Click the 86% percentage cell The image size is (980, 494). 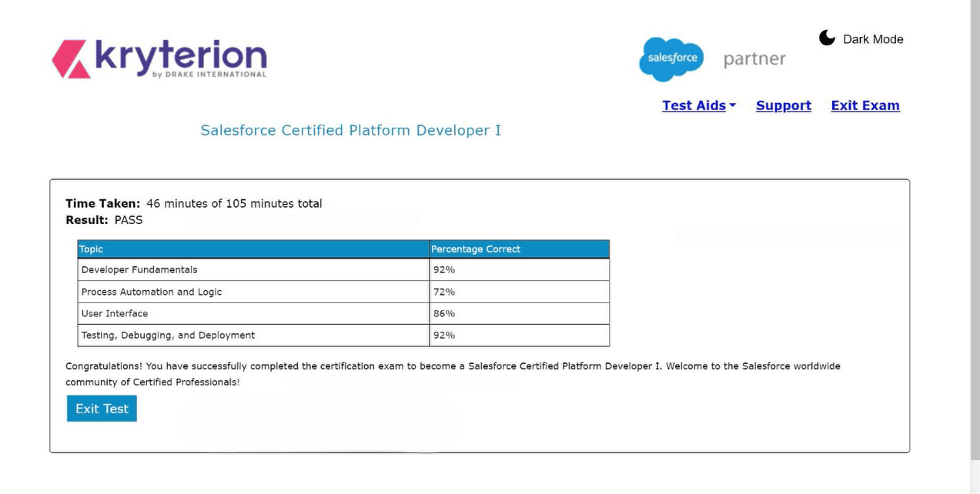click(444, 313)
